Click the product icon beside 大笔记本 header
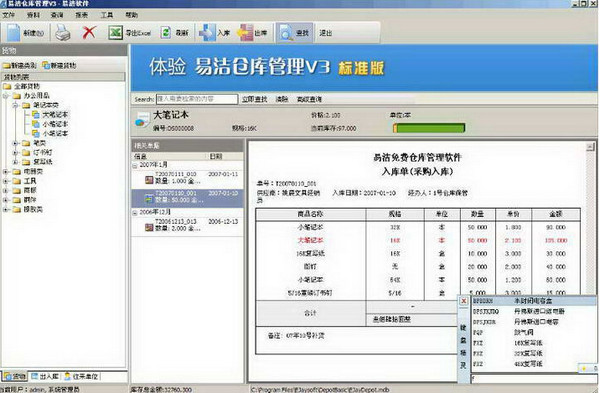The height and width of the screenshot is (393, 600). click(142, 121)
